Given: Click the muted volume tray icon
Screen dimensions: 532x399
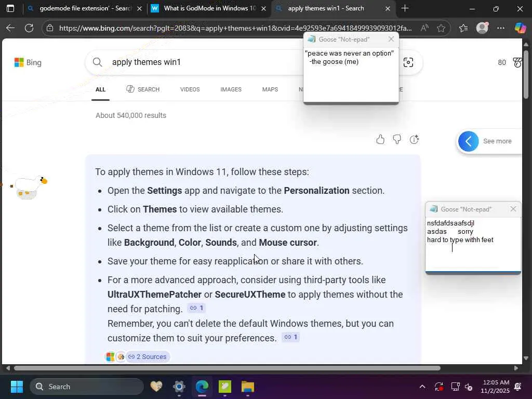Looking at the screenshot, I should point(469,387).
